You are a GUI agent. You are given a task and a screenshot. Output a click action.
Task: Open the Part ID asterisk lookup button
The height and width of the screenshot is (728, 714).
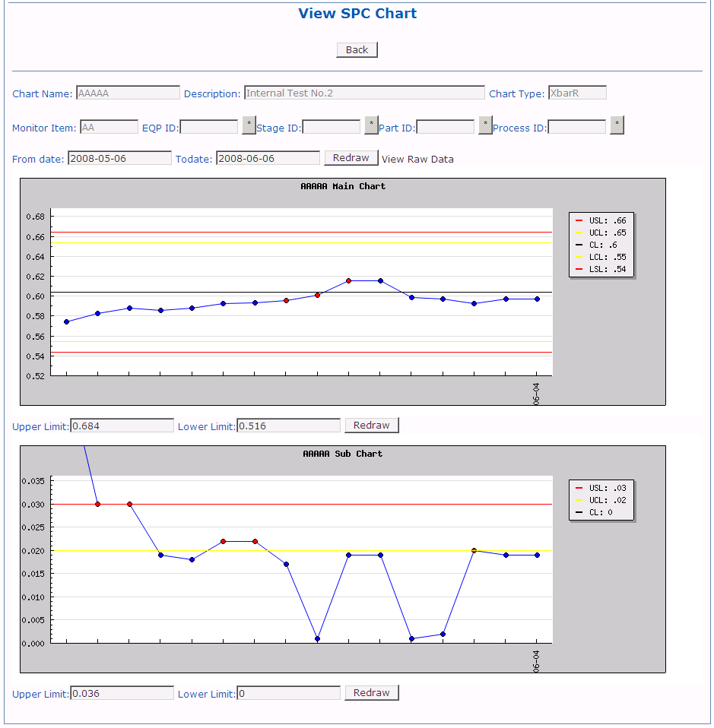(485, 125)
